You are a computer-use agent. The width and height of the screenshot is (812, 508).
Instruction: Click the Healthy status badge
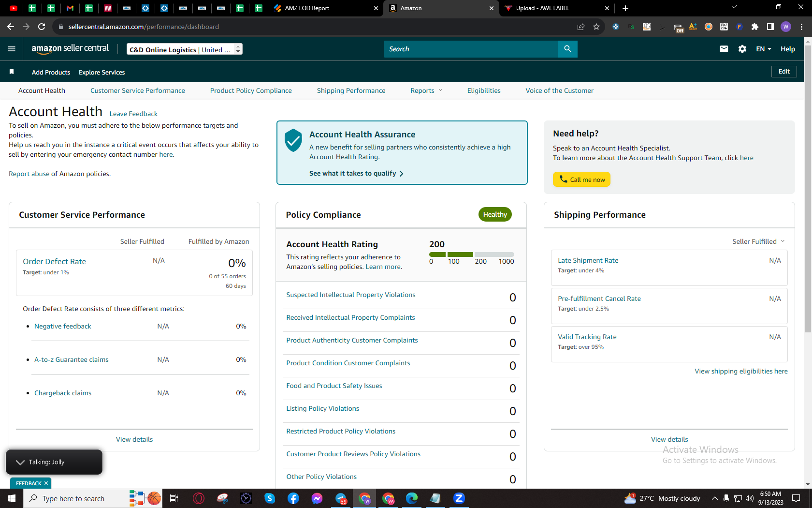click(x=495, y=214)
